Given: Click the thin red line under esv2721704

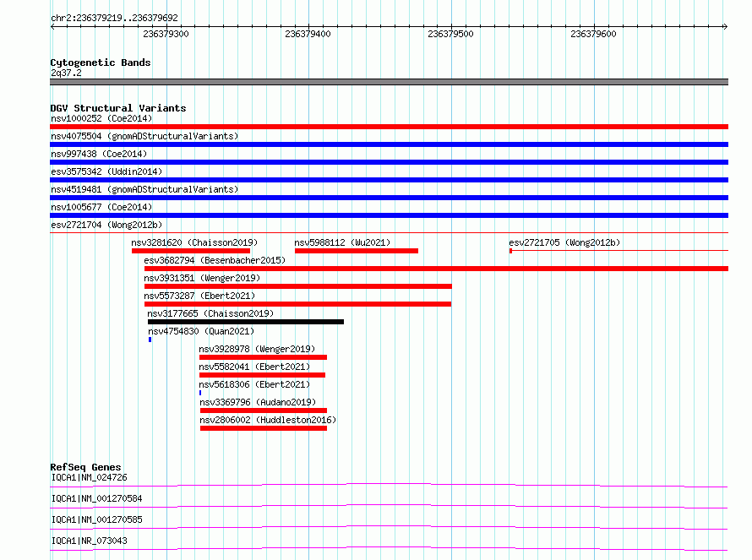Looking at the screenshot, I should pyautogui.click(x=389, y=233).
